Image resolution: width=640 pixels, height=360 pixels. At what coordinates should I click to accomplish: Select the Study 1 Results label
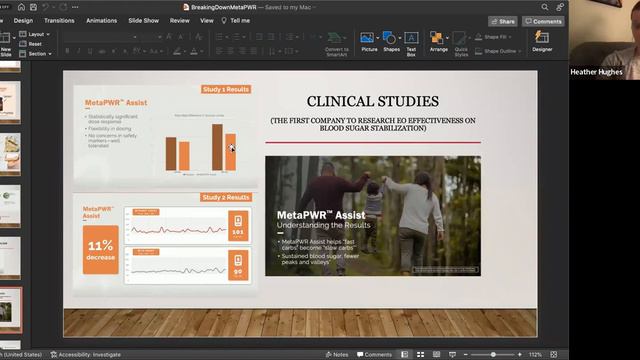click(226, 89)
